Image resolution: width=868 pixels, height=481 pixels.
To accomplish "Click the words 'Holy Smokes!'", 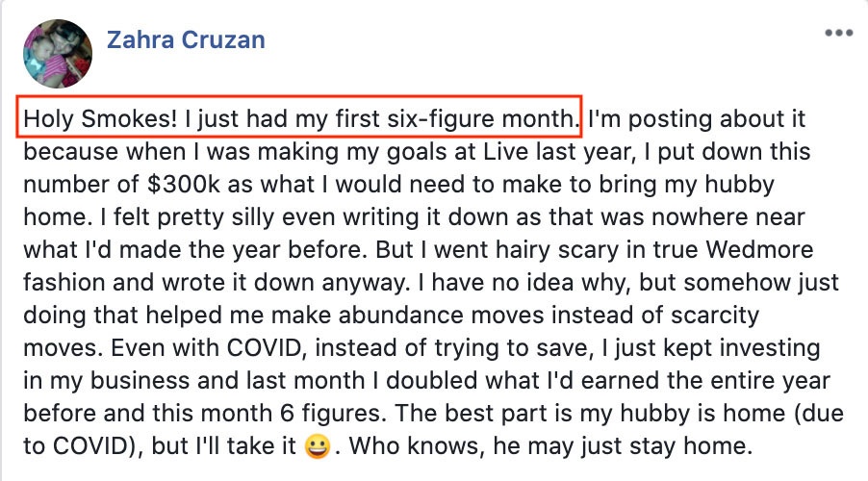I will [x=84, y=121].
